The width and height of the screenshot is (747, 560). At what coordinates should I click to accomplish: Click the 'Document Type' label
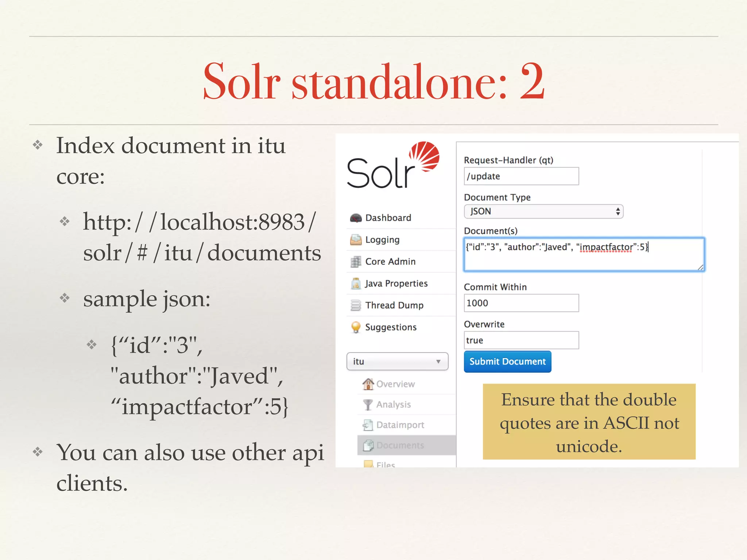pos(497,197)
